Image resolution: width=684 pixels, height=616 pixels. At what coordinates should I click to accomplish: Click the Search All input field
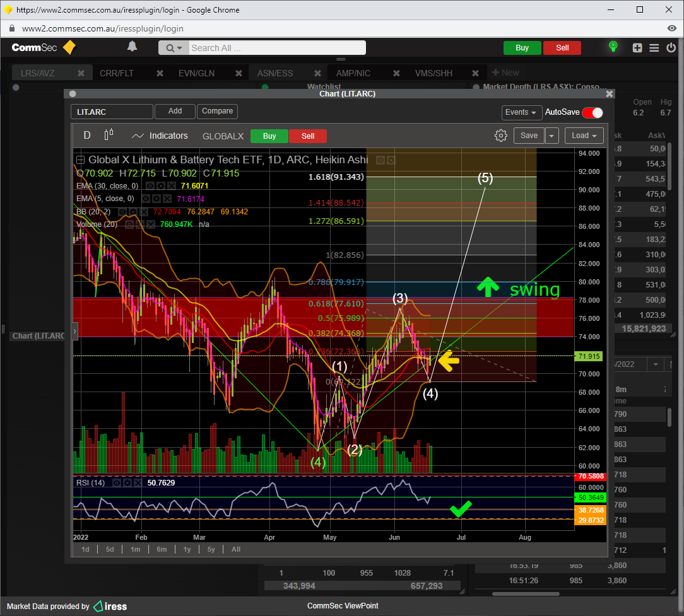point(278,48)
